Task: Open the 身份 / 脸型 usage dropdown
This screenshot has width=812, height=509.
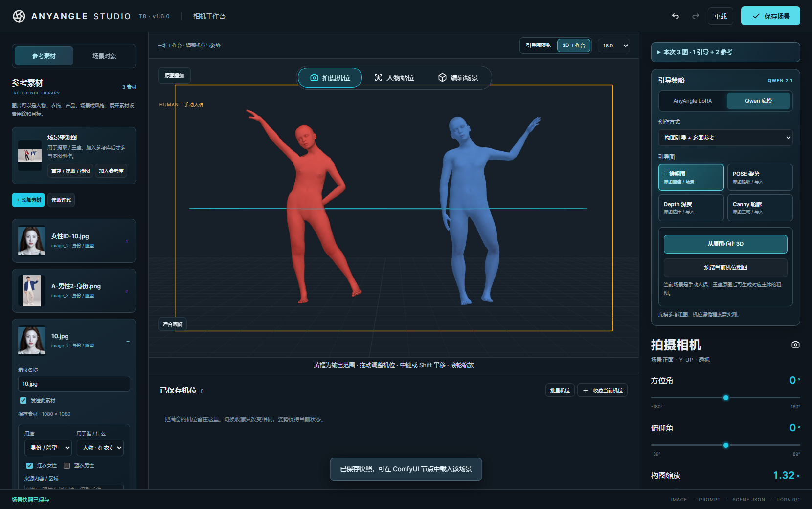Action: tap(48, 448)
